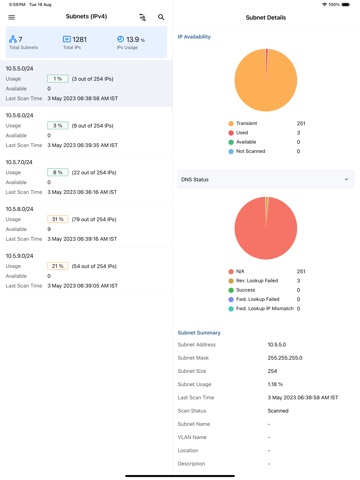Select subnet 10.5.7.0/24
The height and width of the screenshot is (480, 360).
(86, 177)
